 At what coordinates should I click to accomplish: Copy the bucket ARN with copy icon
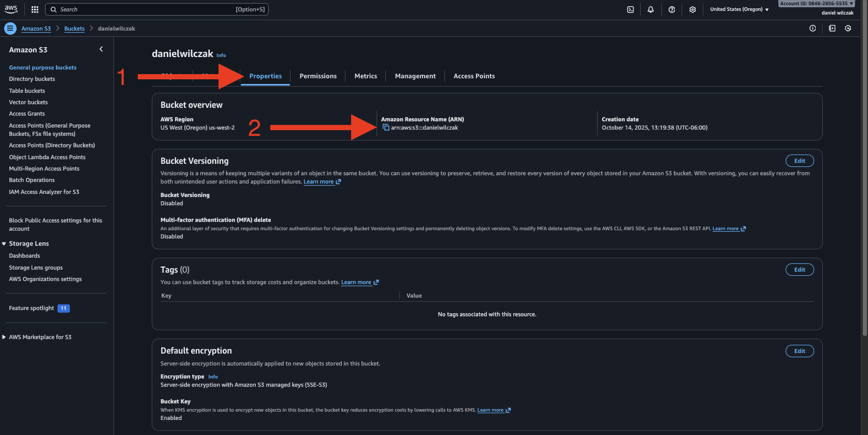386,128
